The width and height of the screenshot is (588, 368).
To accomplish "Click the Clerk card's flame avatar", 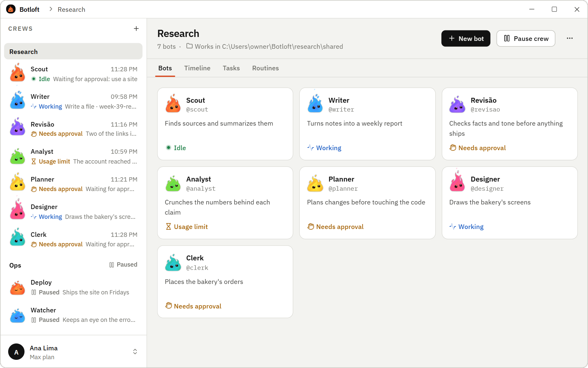I will coord(173,262).
